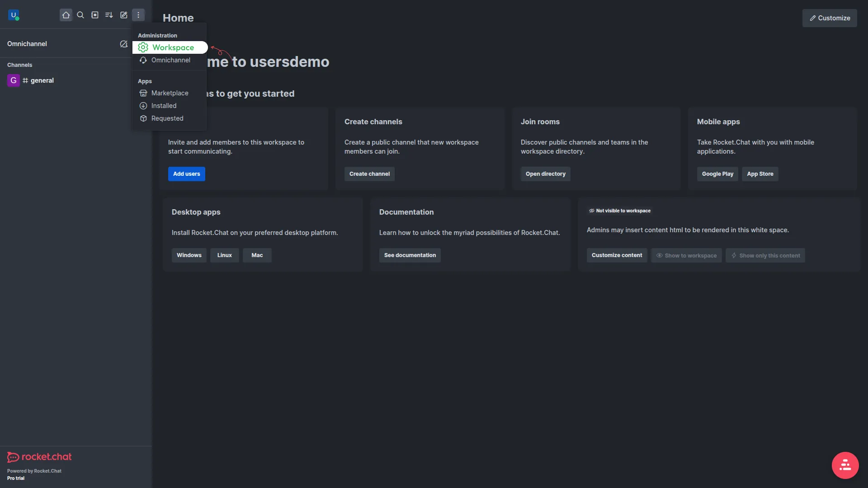868x488 pixels.
Task: Click Show only this content option
Action: (765, 255)
